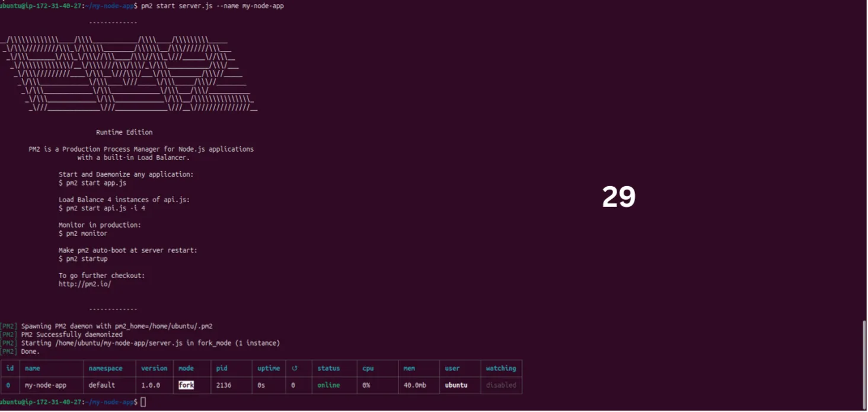Click the restart-count arrow column header
This screenshot has width=868, height=412.
[295, 368]
